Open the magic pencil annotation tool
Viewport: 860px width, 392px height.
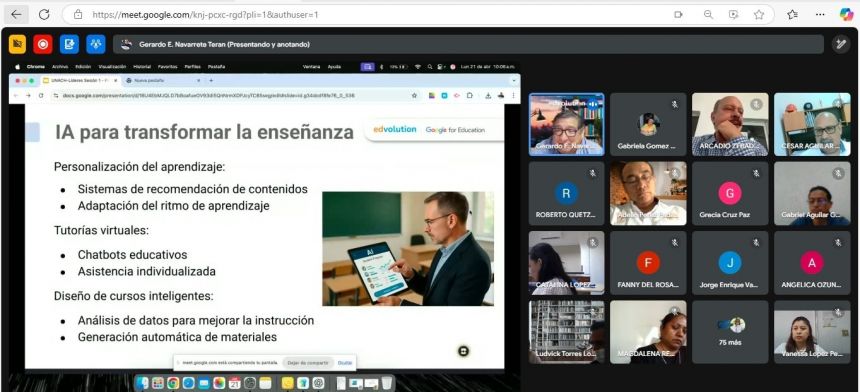pyautogui.click(x=841, y=44)
